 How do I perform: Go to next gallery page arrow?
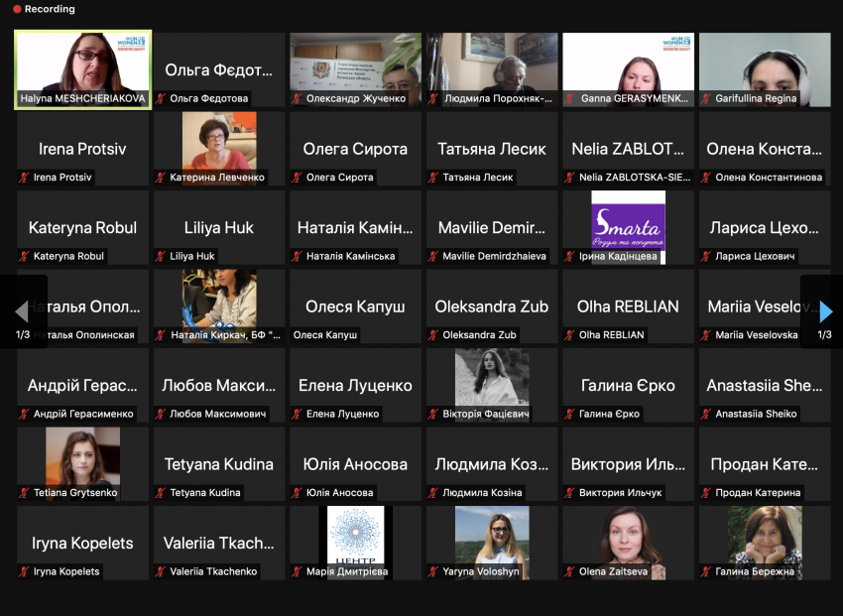(826, 311)
